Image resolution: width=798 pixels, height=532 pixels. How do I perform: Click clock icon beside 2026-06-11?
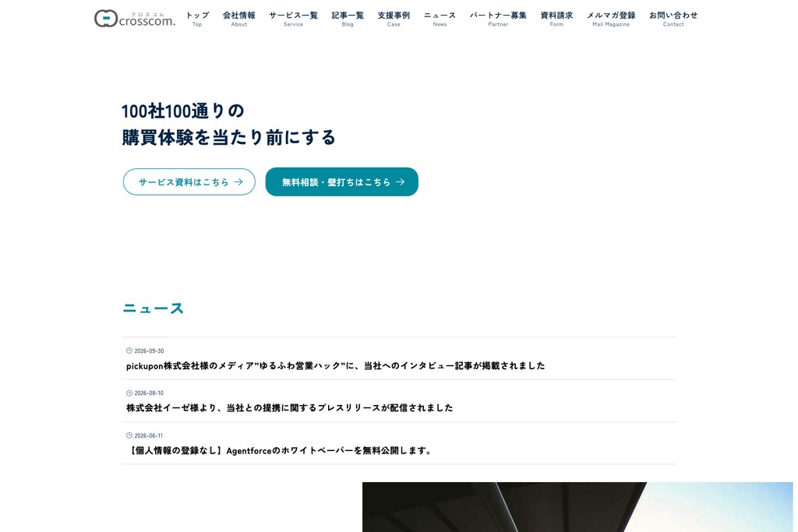click(x=129, y=435)
